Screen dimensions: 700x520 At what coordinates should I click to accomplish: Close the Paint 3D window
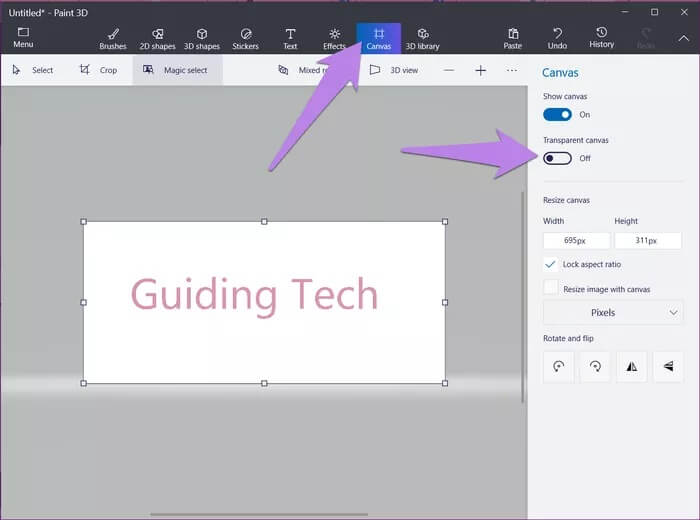(x=684, y=12)
